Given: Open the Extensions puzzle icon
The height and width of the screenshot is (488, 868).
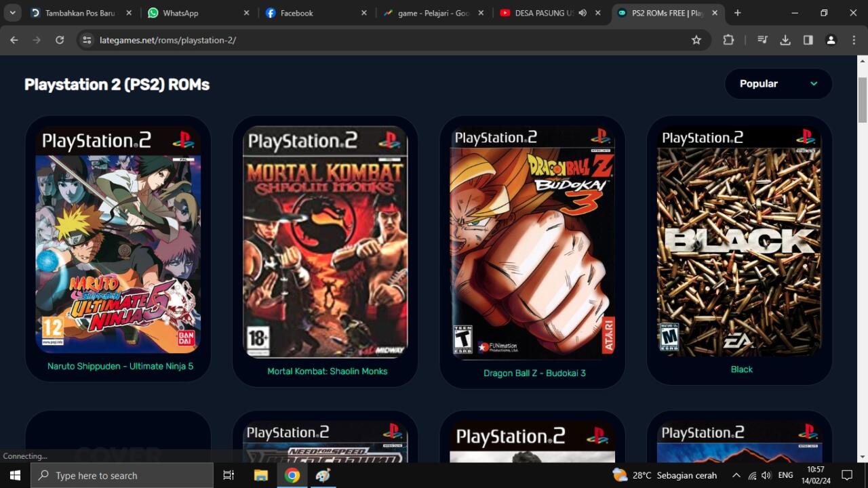Looking at the screenshot, I should point(728,40).
